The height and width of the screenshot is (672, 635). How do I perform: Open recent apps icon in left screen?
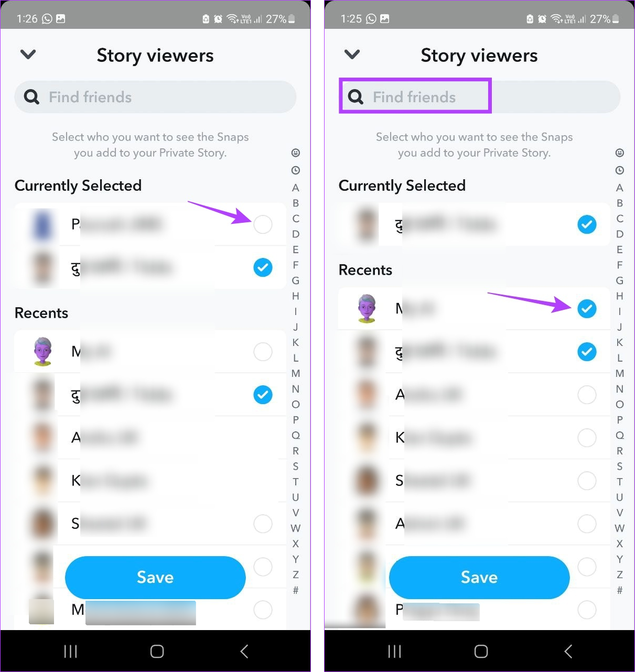point(70,651)
